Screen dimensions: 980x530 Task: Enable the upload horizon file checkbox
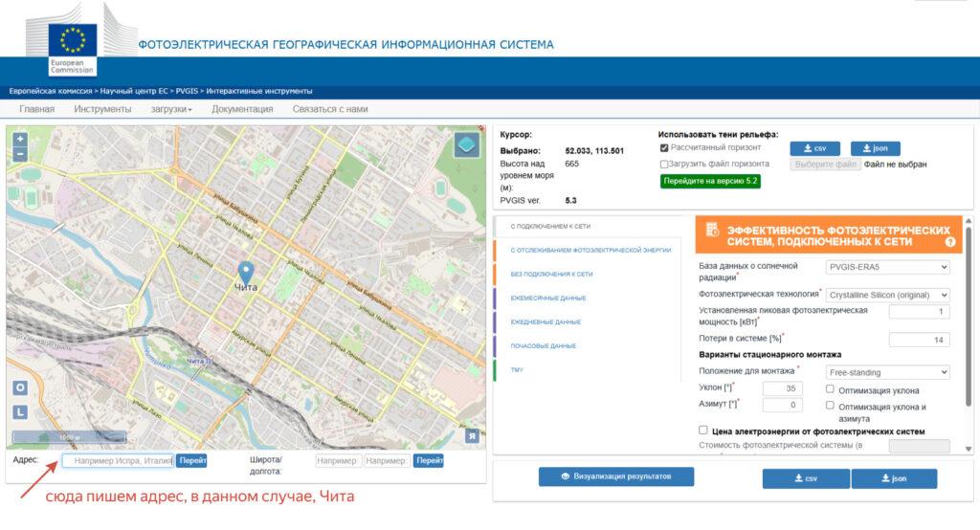[664, 165]
